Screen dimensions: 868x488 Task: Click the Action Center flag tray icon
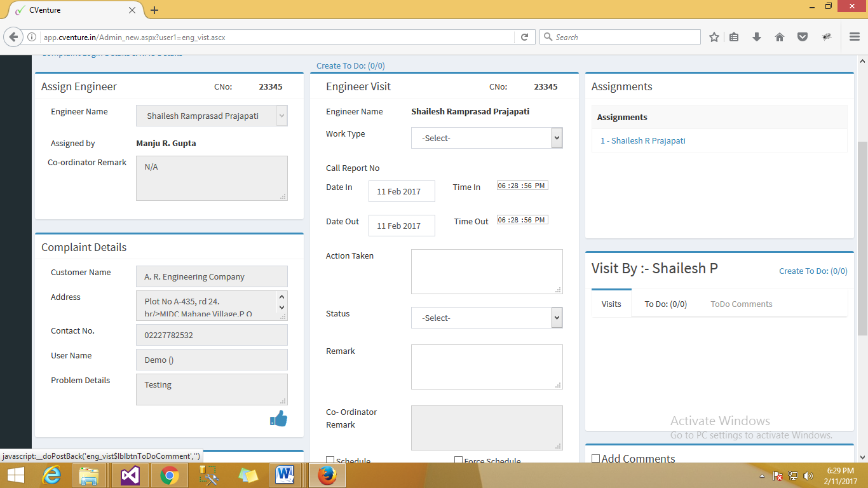(777, 476)
